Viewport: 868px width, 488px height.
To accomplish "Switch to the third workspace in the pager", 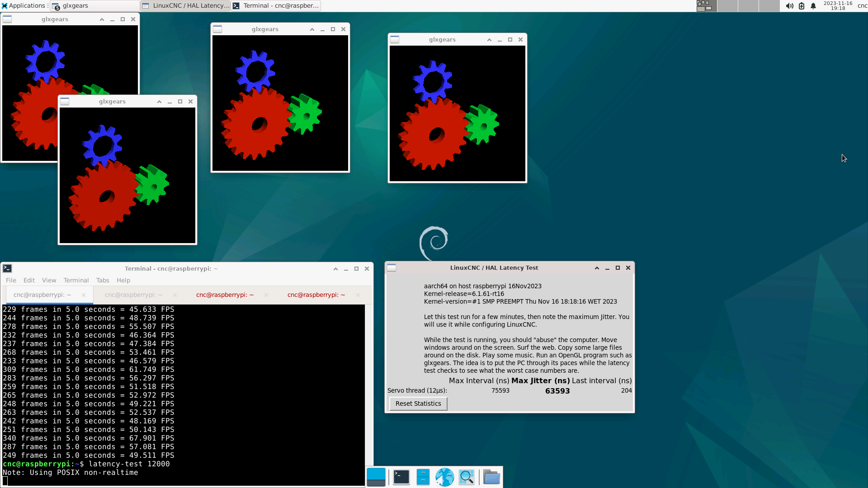I will tap(748, 6).
